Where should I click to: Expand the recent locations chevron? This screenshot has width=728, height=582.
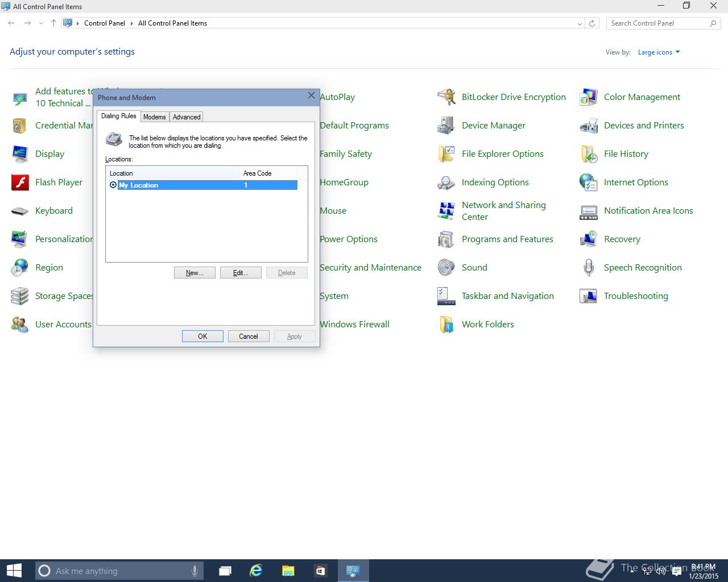pyautogui.click(x=41, y=23)
